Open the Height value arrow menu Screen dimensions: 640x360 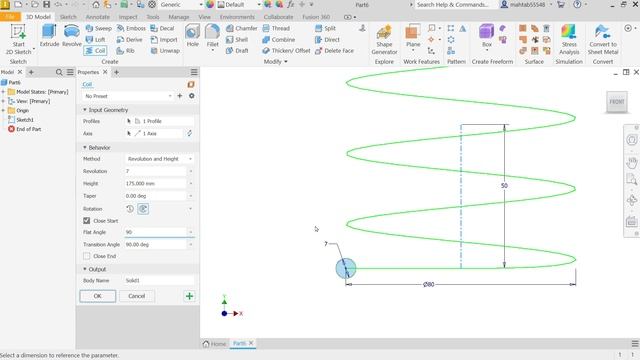[x=190, y=184]
